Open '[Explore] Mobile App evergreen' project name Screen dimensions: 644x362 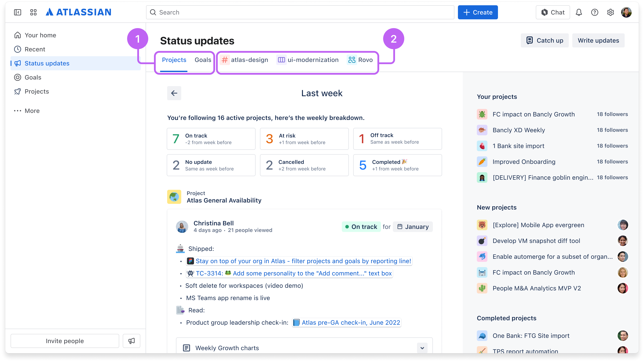tap(538, 225)
